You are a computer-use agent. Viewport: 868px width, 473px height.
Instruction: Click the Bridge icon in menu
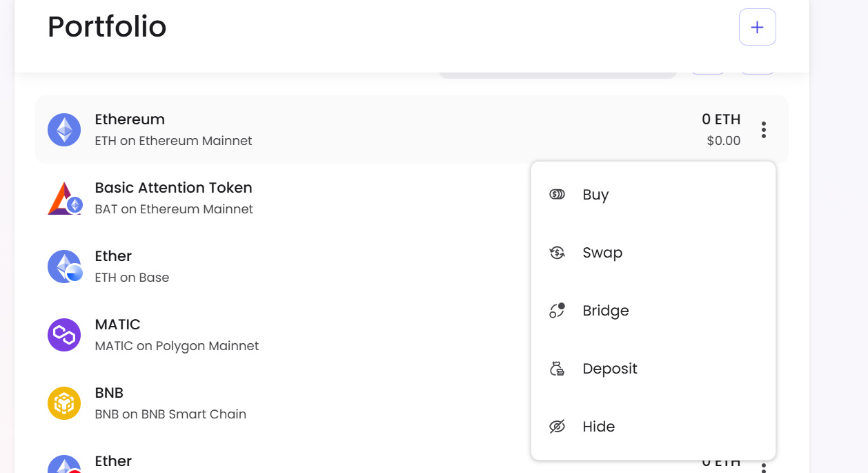tap(557, 311)
